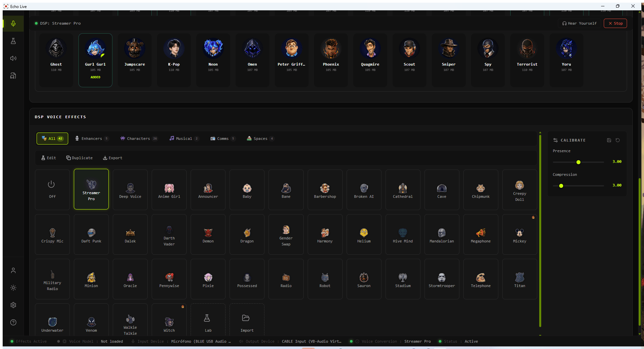Click the sun theme icon in sidebar
The width and height of the screenshot is (644, 349).
[x=13, y=288]
